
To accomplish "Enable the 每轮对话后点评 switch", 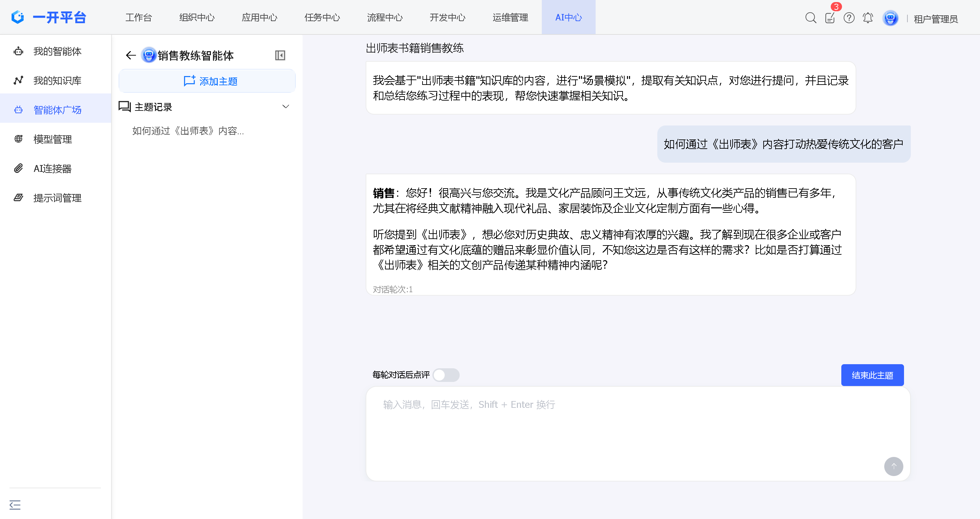I will (x=446, y=375).
